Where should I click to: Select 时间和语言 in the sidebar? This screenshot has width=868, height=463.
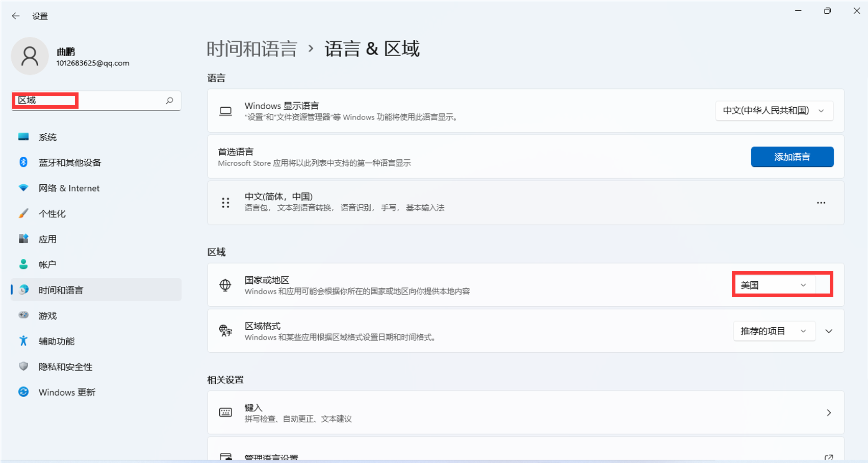[x=96, y=290]
